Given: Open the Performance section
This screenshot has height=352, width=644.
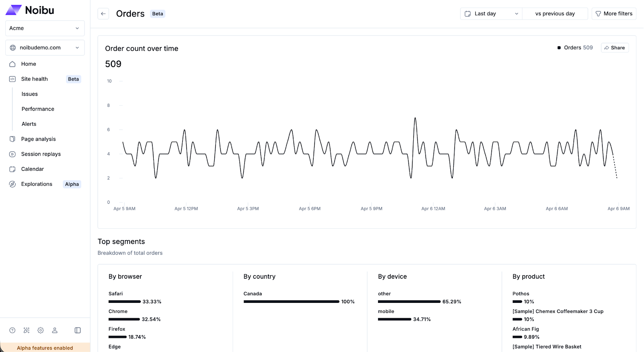Looking at the screenshot, I should [38, 109].
